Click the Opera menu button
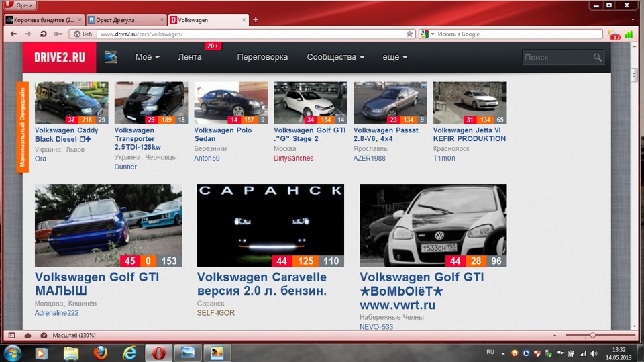644x362 pixels. [x=19, y=5]
